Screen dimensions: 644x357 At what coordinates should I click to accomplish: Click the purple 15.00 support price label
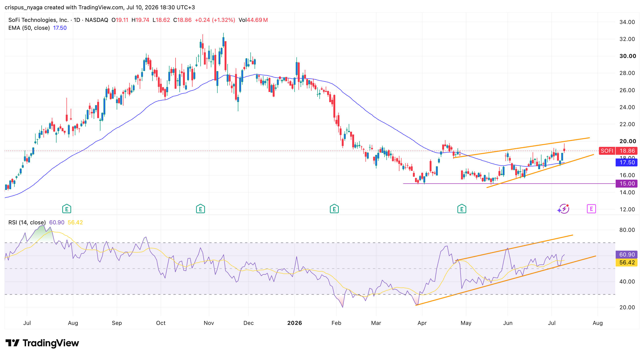click(627, 184)
